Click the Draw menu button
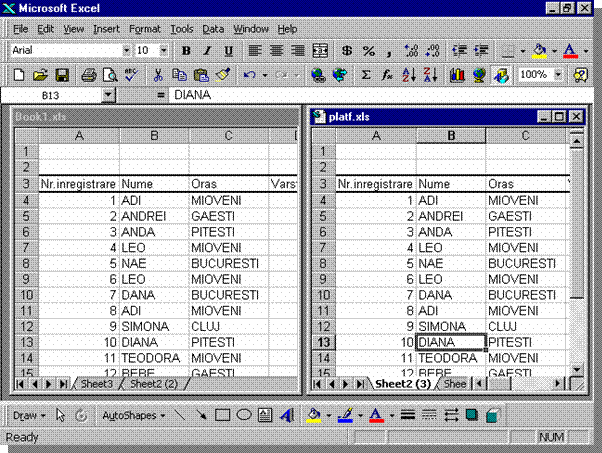602x453 pixels. pyautogui.click(x=26, y=415)
